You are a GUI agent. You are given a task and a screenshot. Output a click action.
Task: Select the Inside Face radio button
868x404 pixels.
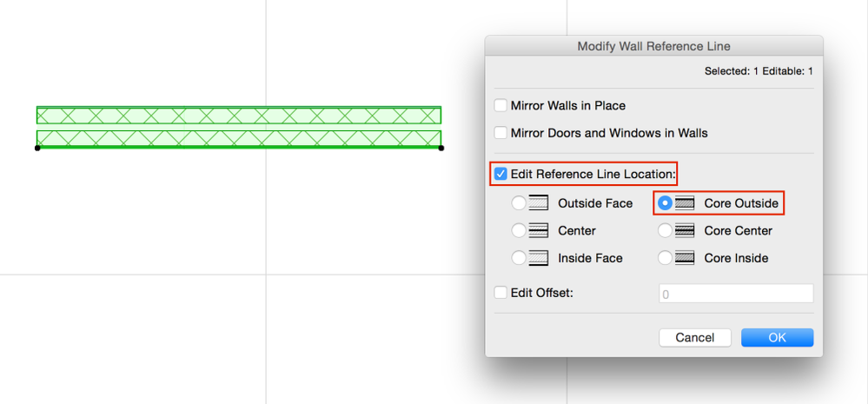click(x=519, y=258)
